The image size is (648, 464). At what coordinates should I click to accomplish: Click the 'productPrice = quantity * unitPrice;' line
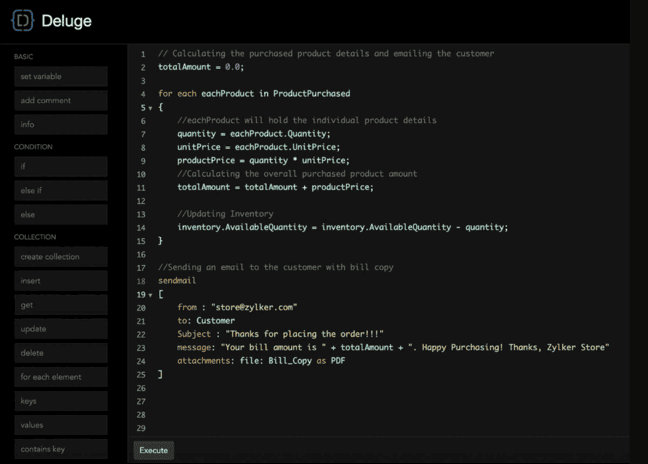pyautogui.click(x=263, y=160)
